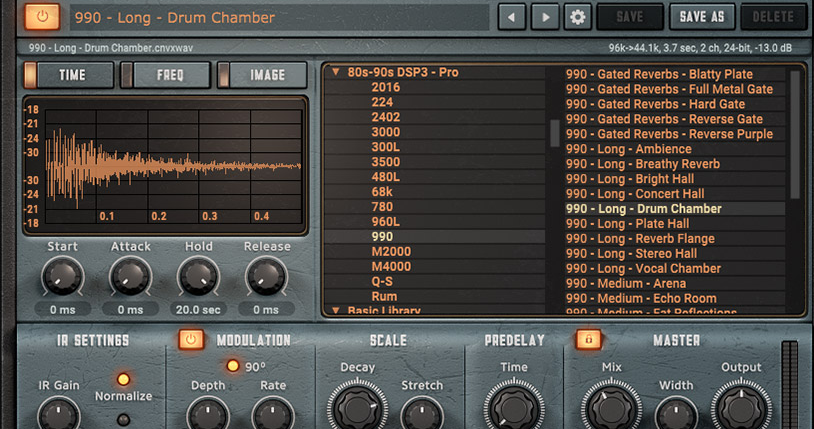The image size is (814, 429).
Task: Go to the previous preset arrow
Action: click(x=512, y=17)
